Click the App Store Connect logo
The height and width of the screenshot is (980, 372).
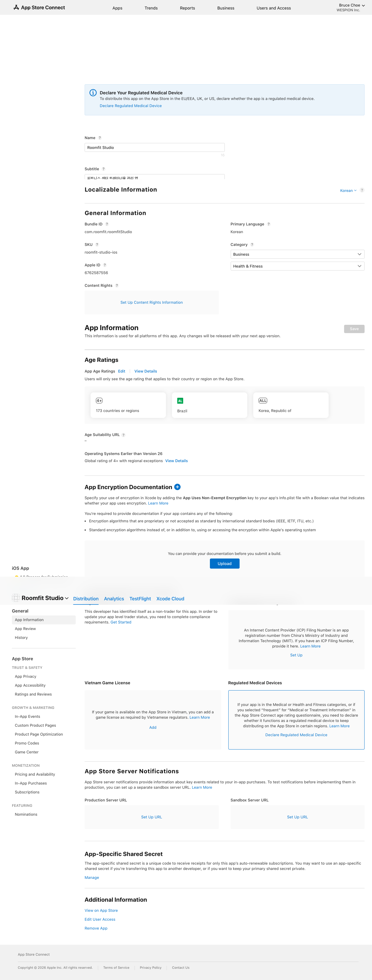point(39,8)
